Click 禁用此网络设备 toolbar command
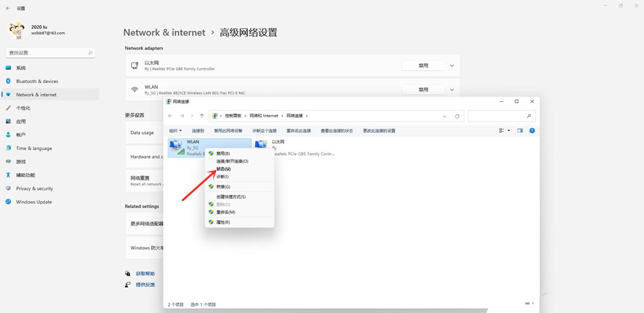The image size is (644, 313). (228, 131)
